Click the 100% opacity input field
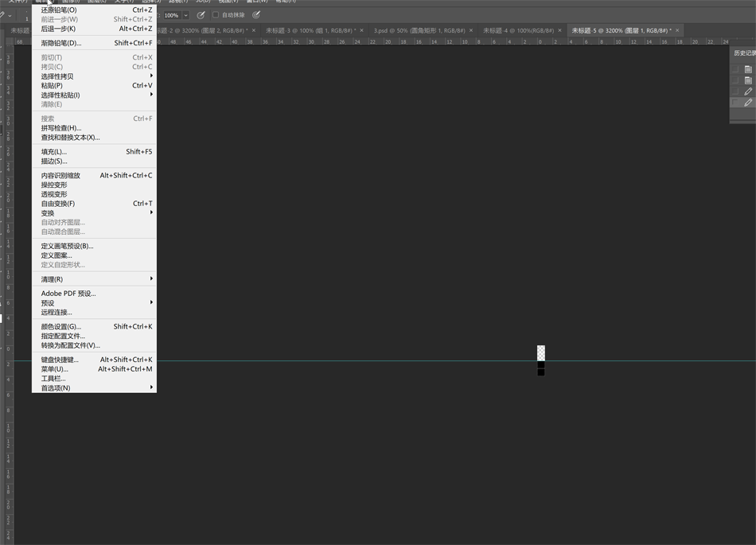This screenshot has height=545, width=756. click(172, 15)
